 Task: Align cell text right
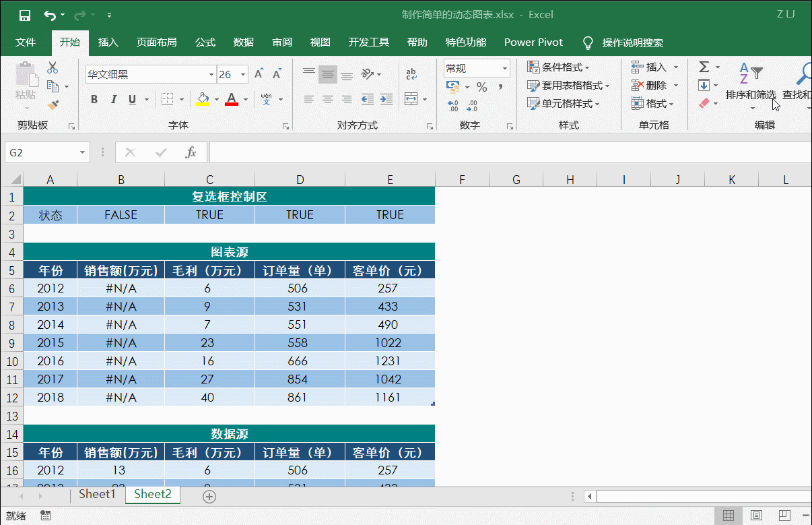(x=347, y=100)
